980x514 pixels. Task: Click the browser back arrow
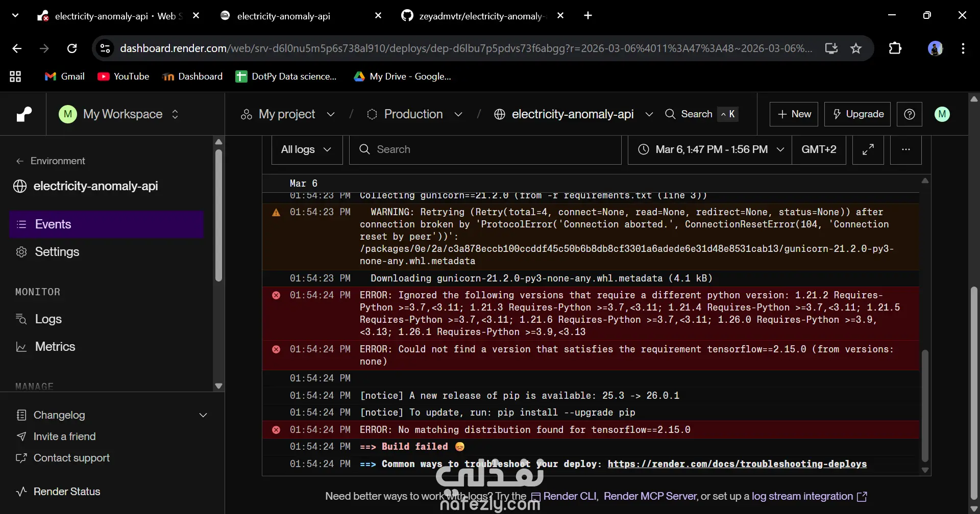[x=17, y=48]
